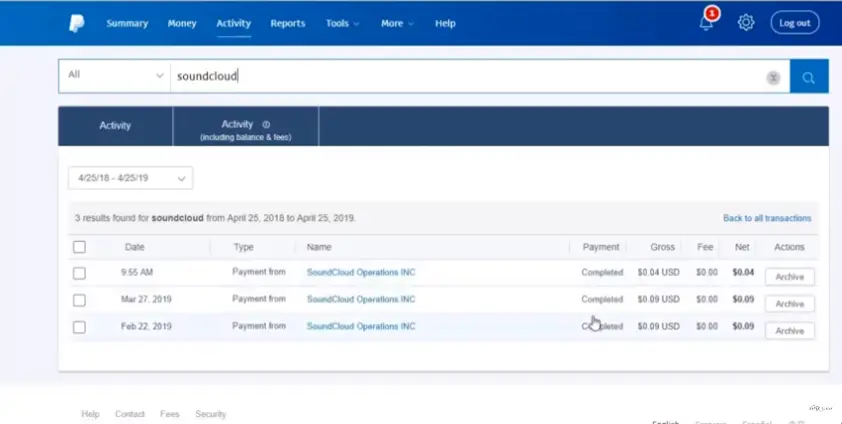The width and height of the screenshot is (842, 424).
Task: Check the box for Feb 22, 2019 payment
Action: (x=79, y=327)
